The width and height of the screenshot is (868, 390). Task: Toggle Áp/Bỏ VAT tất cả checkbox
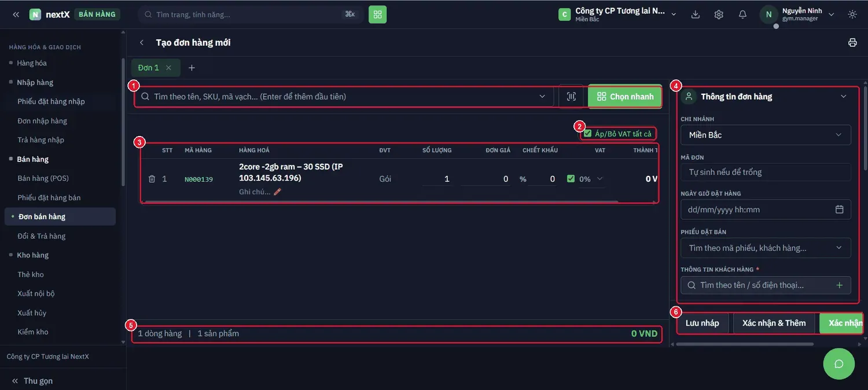588,134
